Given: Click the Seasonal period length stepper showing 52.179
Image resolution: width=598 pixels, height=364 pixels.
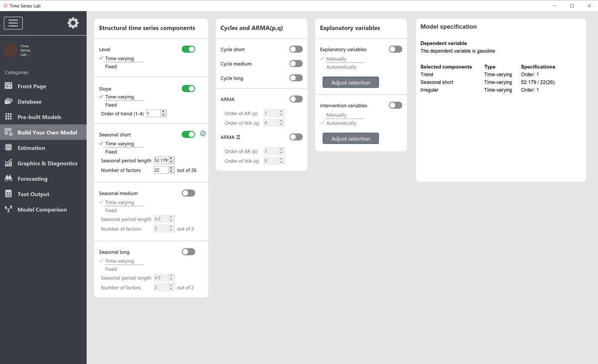Looking at the screenshot, I should pos(171,160).
